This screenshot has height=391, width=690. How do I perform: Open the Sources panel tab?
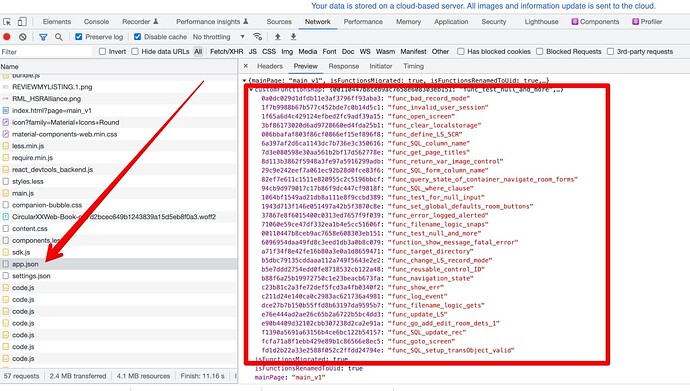[279, 22]
